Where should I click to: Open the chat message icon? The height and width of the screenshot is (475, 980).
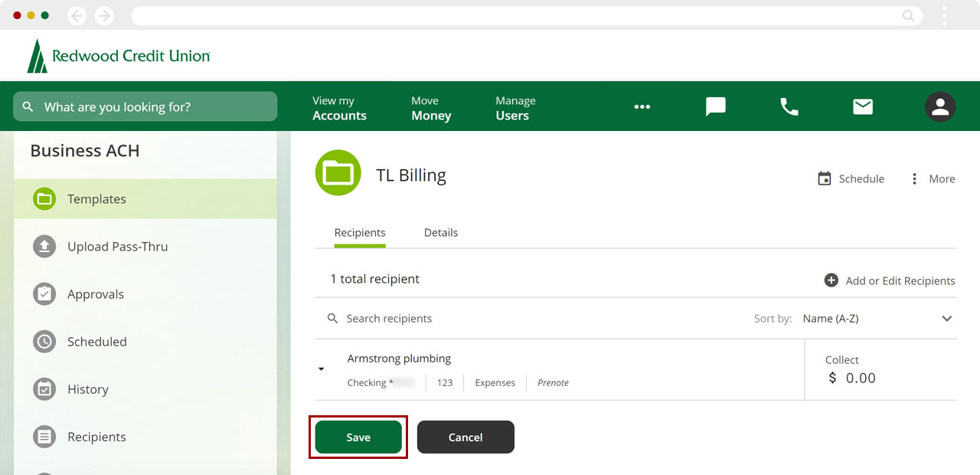[x=716, y=106]
